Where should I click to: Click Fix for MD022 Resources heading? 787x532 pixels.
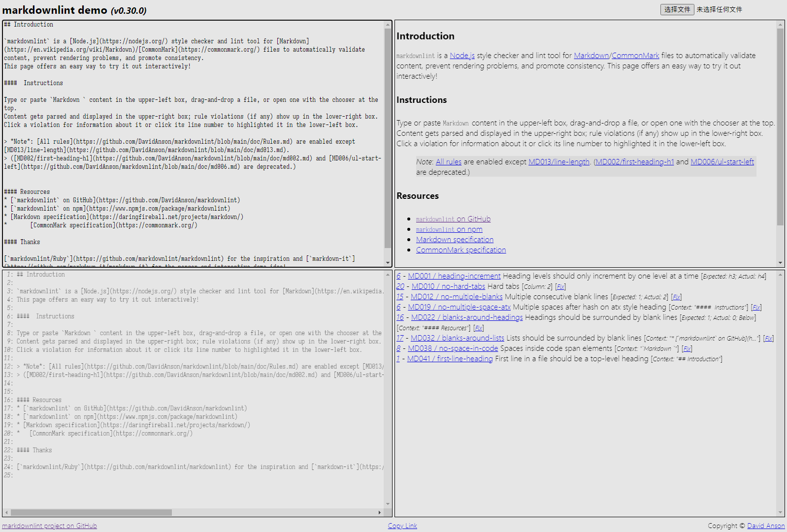point(479,328)
